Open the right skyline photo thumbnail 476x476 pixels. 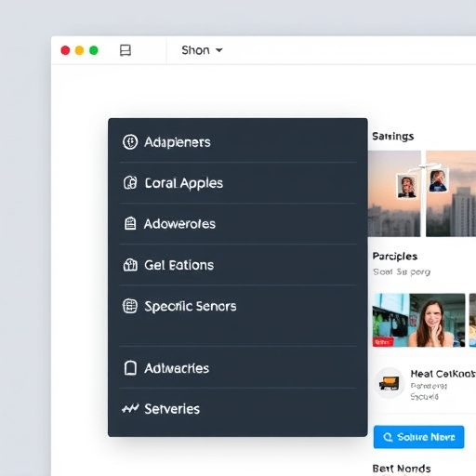[x=451, y=193]
